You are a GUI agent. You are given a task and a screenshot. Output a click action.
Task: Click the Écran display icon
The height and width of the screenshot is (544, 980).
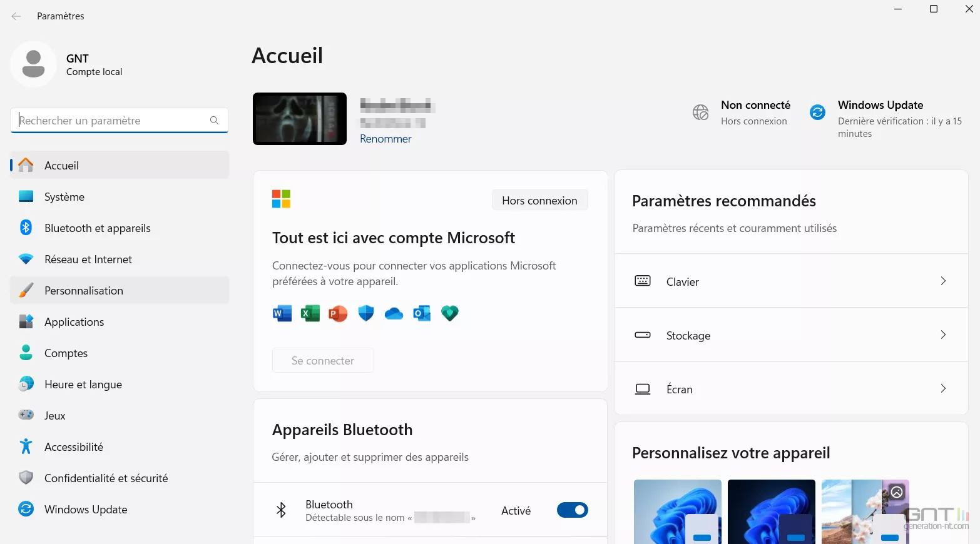[x=643, y=389]
